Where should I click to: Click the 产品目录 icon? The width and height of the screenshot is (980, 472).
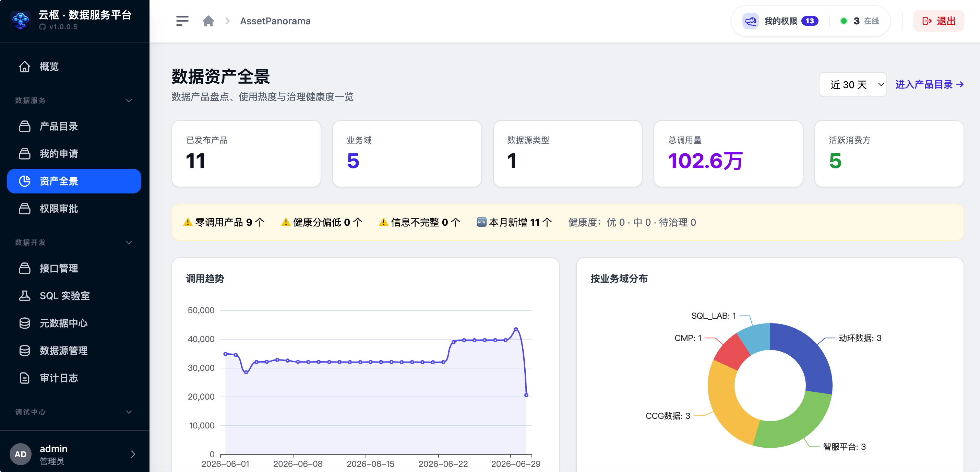tap(25, 126)
